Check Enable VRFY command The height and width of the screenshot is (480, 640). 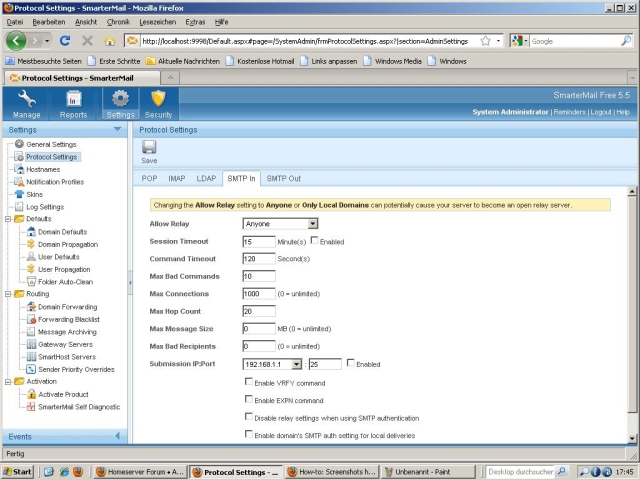[x=248, y=381]
